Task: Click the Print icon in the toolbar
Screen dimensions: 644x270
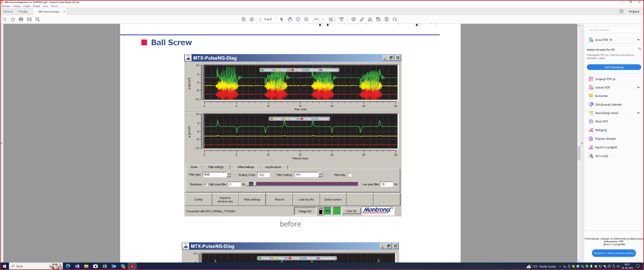Action: 21,19
